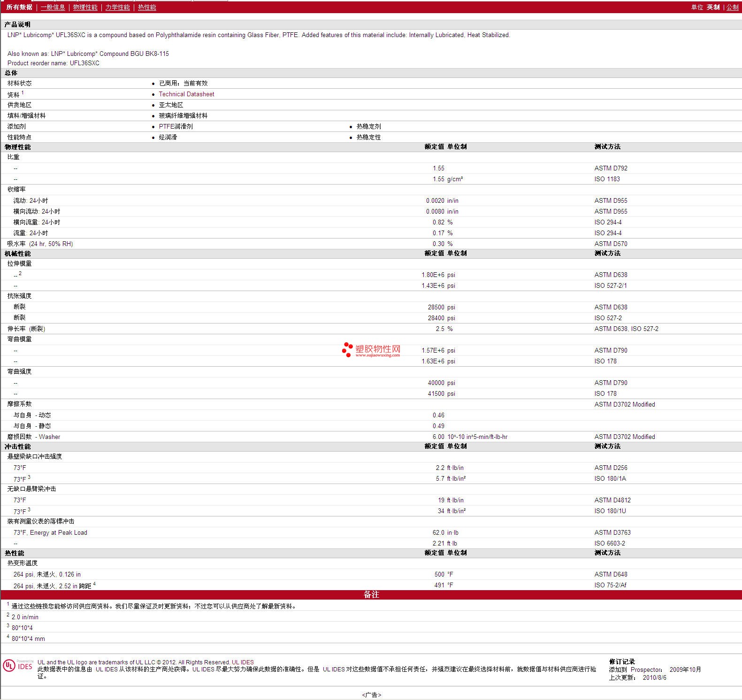Screen dimensions: 742x700
Task: Click the 0.0020 in/in shrinkage value
Action: pyautogui.click(x=442, y=200)
